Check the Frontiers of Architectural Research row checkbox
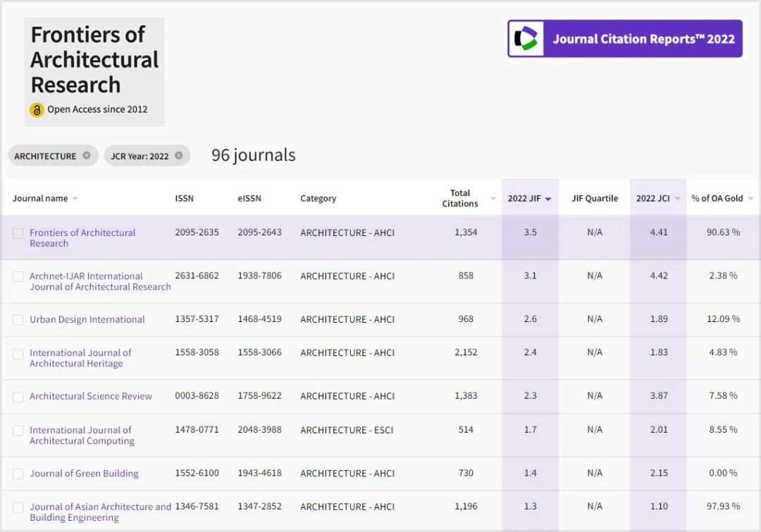Viewport: 761px width, 532px height. click(x=18, y=233)
